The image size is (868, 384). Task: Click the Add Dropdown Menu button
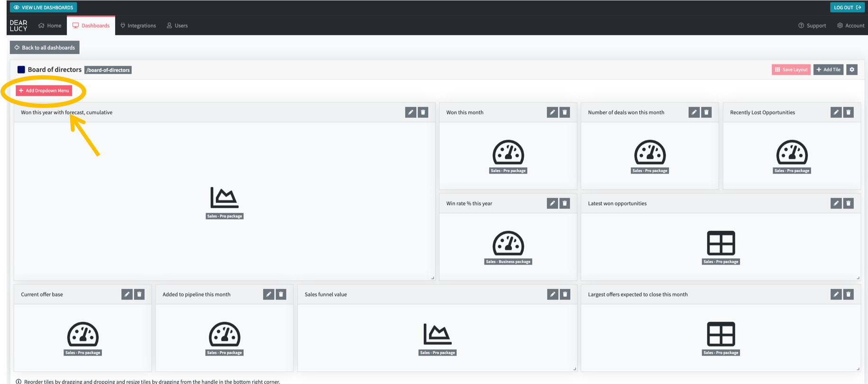(44, 91)
